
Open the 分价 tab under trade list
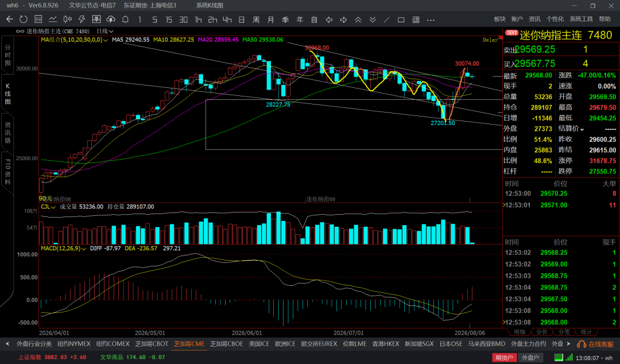point(542,332)
